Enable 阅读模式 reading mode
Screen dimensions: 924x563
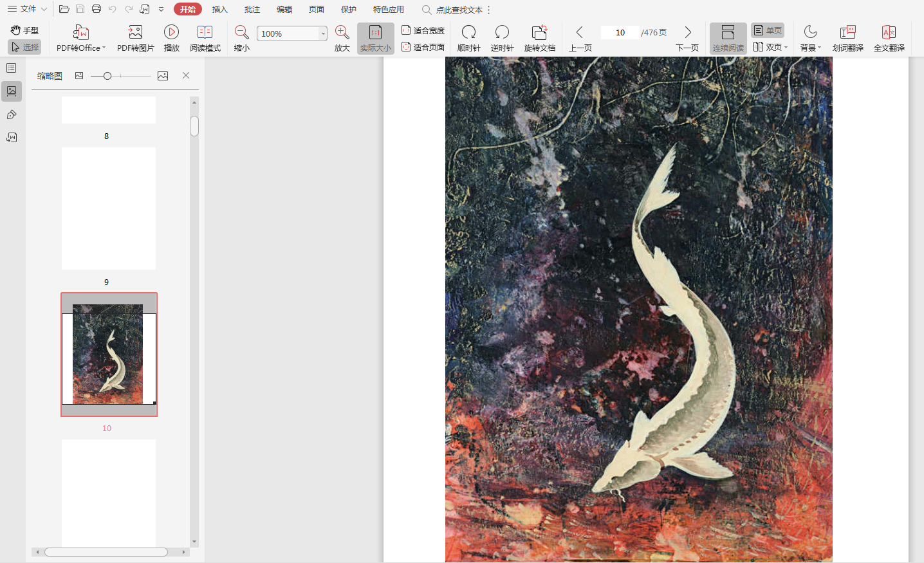pos(205,39)
